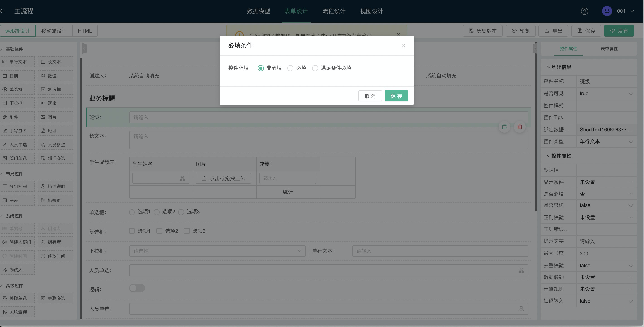644x327 pixels.
Task: Open the 下拉框 请选择 dropdown on the form
Action: coord(217,251)
